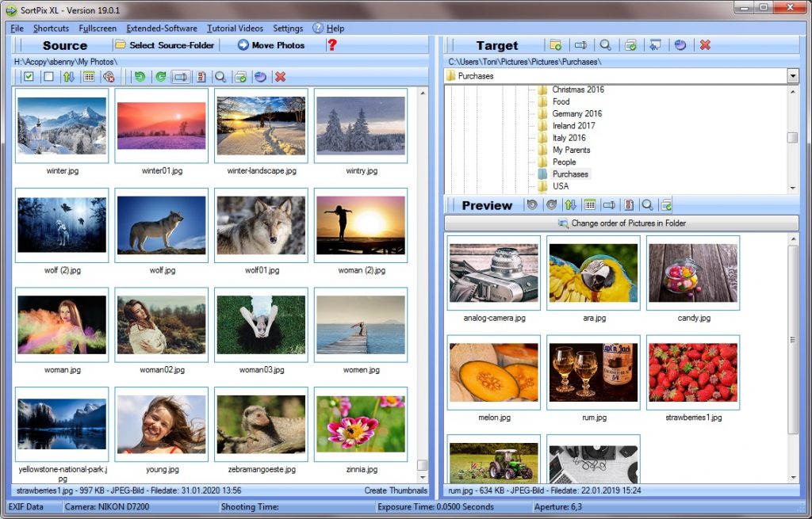Create a new folder in the Target panel

pos(556,45)
